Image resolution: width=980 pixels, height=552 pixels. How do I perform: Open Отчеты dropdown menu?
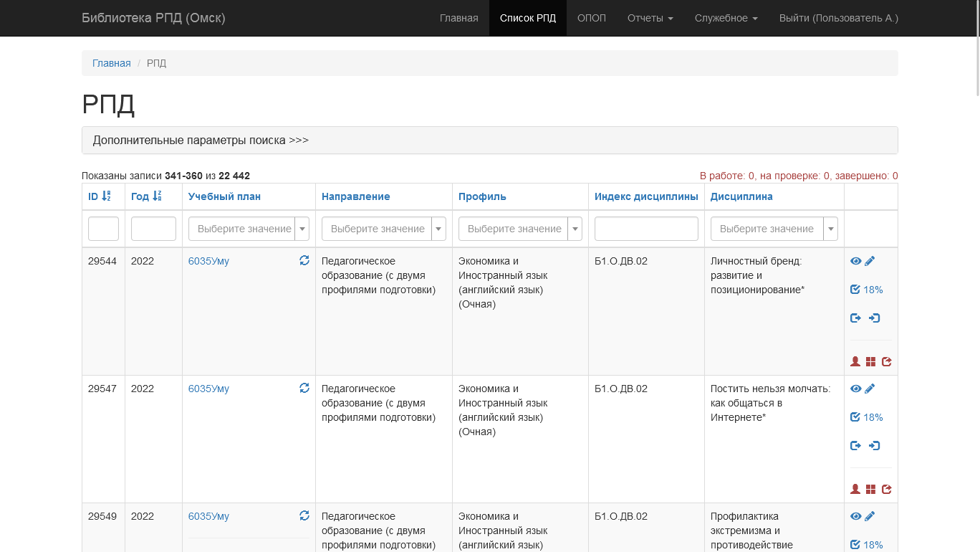click(650, 18)
